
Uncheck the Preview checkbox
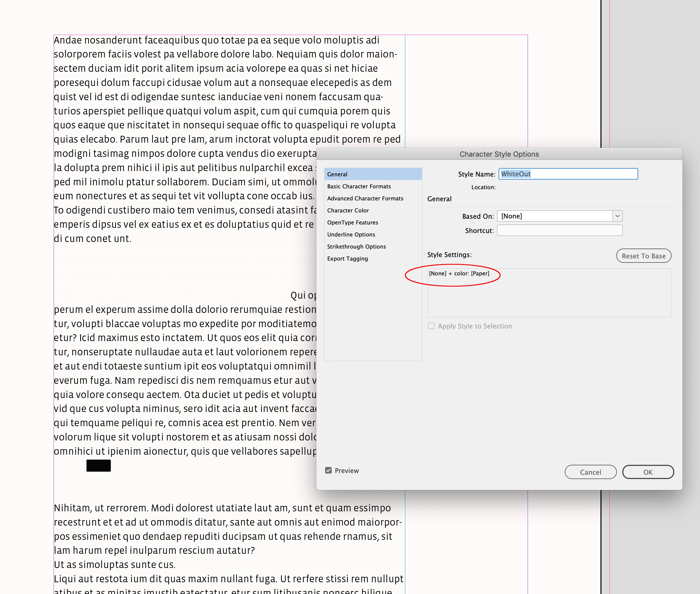[328, 471]
